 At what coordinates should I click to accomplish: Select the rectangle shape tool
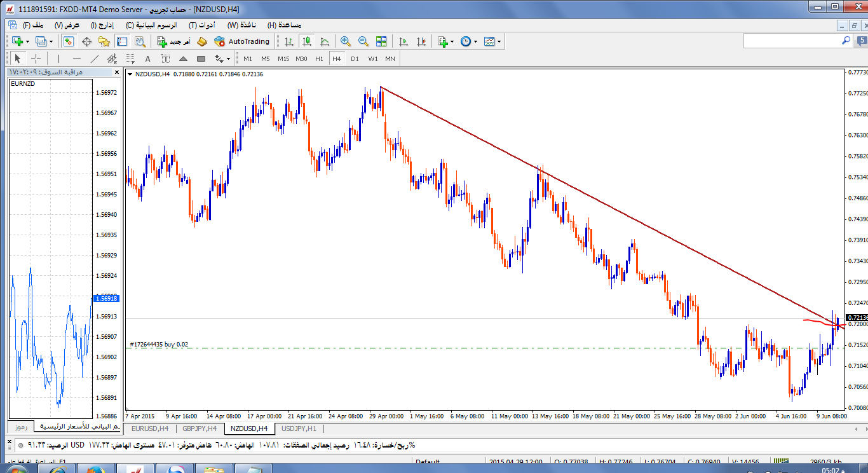point(201,58)
